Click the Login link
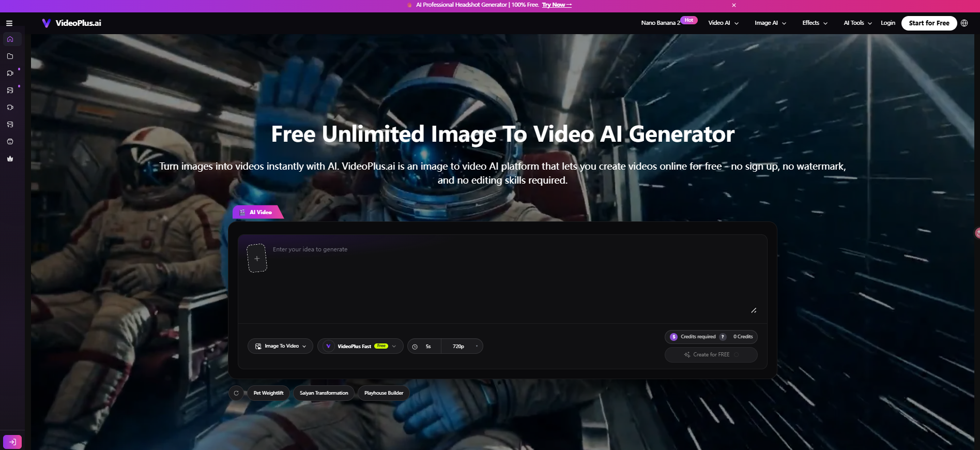The height and width of the screenshot is (450, 980). click(888, 23)
